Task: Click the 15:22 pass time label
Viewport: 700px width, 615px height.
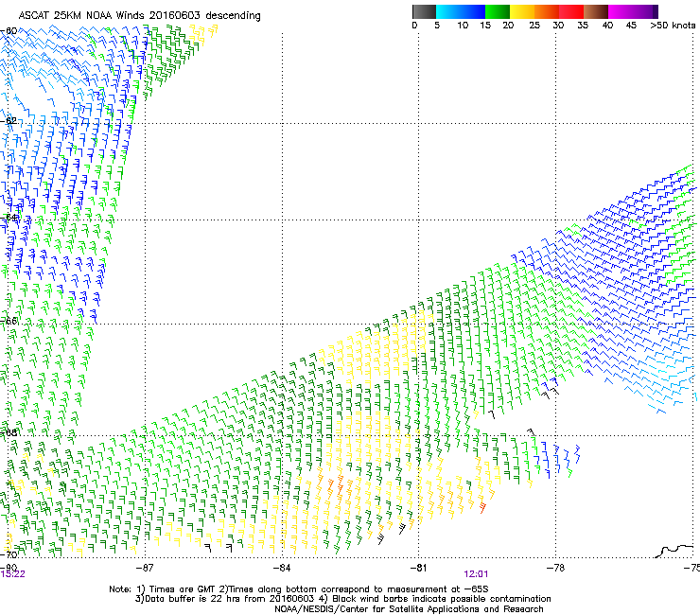Action: (12, 574)
